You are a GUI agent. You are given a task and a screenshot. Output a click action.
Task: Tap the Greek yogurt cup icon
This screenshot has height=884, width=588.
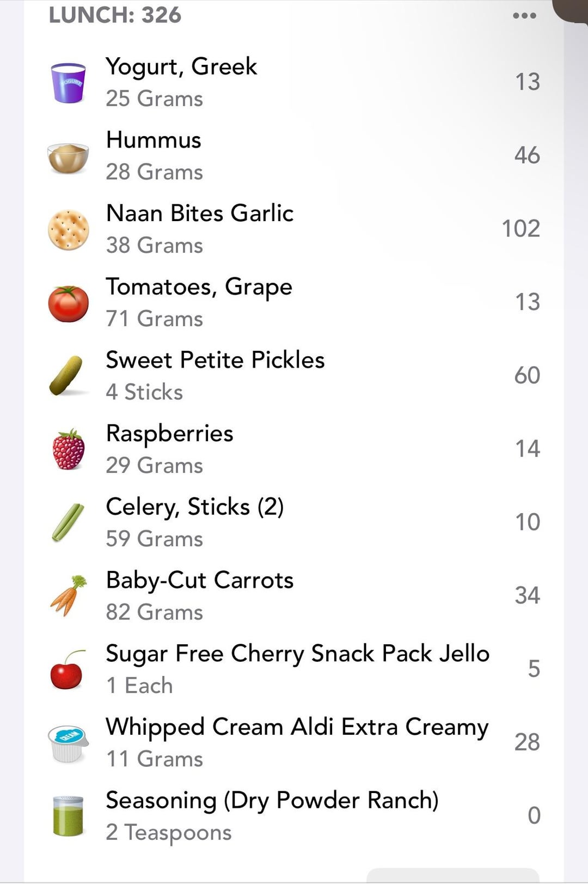(68, 83)
